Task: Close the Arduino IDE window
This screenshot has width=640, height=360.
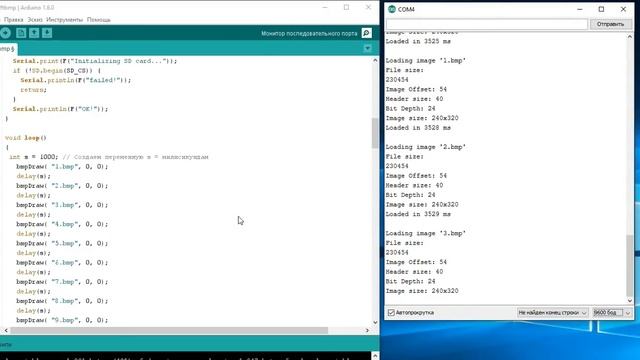Action: pyautogui.click(x=368, y=7)
